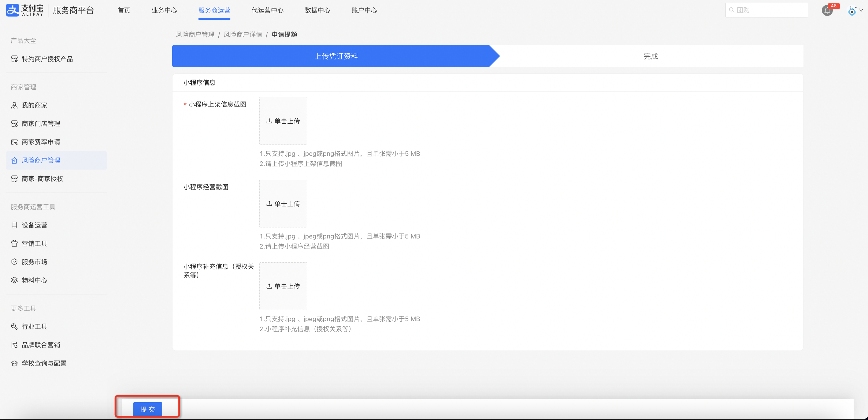Click 风险商户管理 breadcrumb link
The width and height of the screenshot is (868, 420).
coord(195,35)
